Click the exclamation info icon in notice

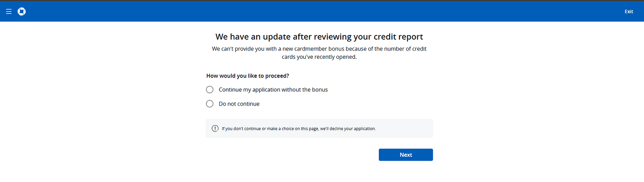(215, 128)
